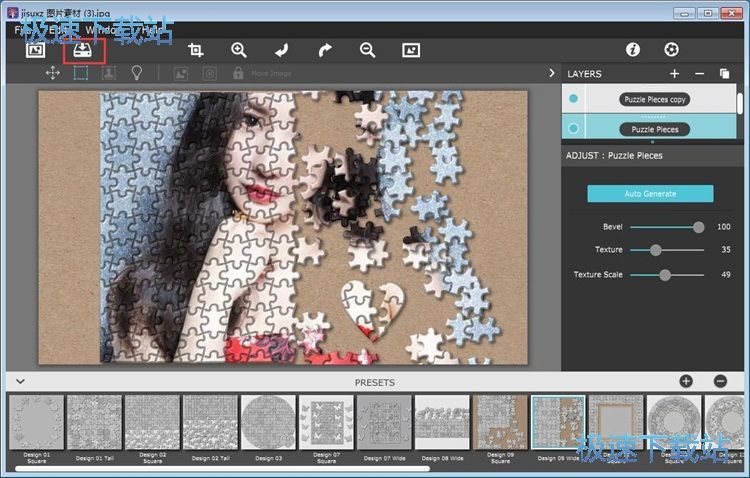Select the Puzzle Pieces copy layer
The image size is (750, 478).
[654, 99]
